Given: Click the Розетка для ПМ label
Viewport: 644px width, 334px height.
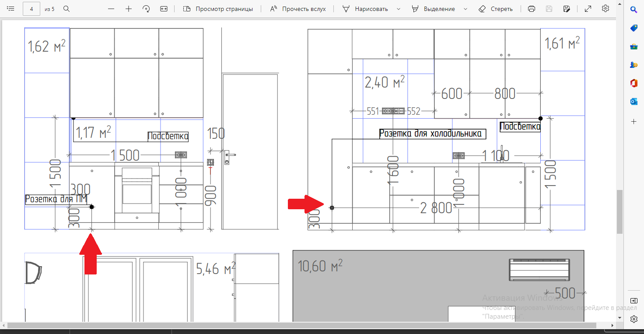Looking at the screenshot, I should (56, 199).
